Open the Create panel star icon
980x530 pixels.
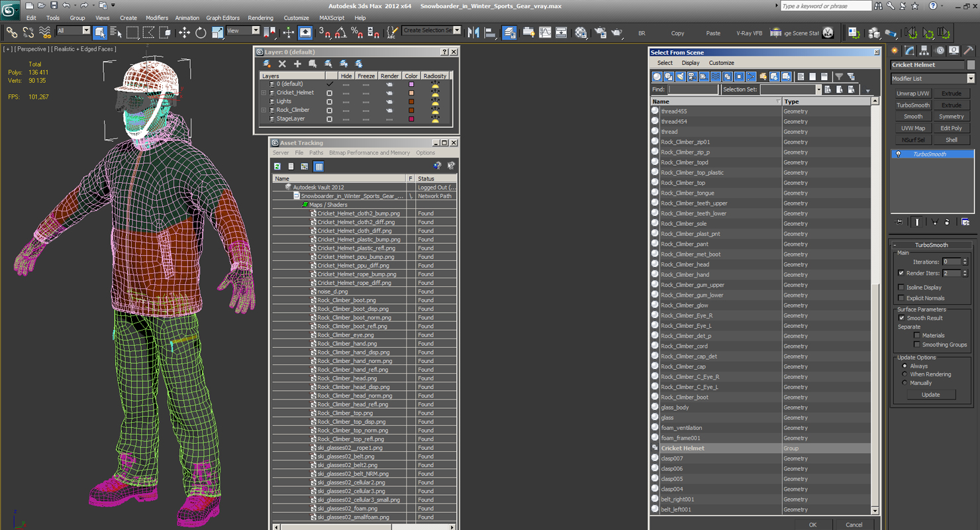895,50
